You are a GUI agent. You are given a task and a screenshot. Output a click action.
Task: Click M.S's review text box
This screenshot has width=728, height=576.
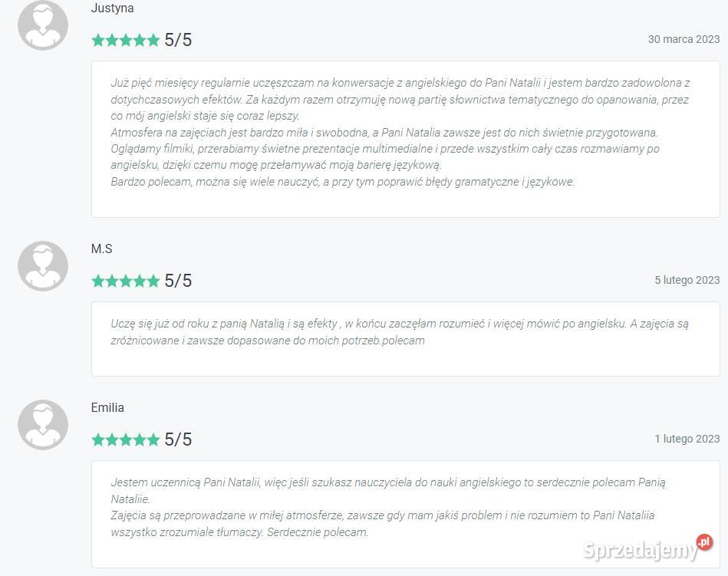[x=405, y=338]
